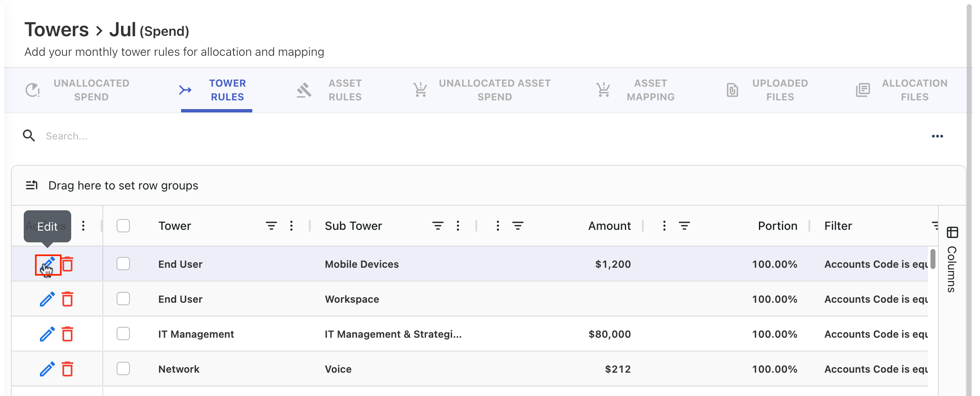The height and width of the screenshot is (396, 980).
Task: Open the Tower column options menu
Action: pos(291,226)
